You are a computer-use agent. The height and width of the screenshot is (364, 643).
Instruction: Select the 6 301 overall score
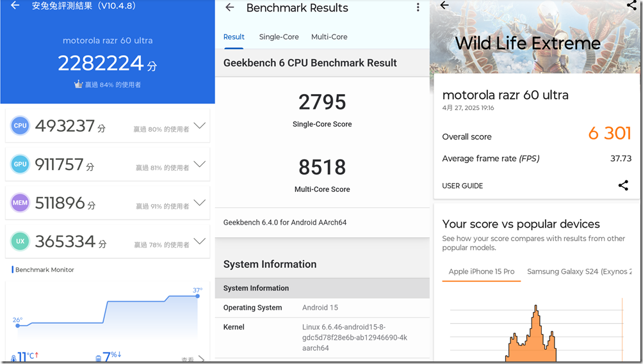tap(609, 134)
